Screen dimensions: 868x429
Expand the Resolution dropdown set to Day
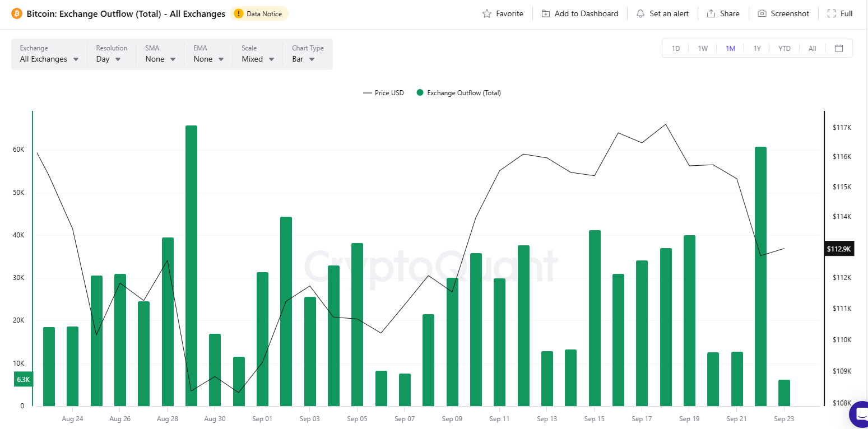(x=108, y=59)
